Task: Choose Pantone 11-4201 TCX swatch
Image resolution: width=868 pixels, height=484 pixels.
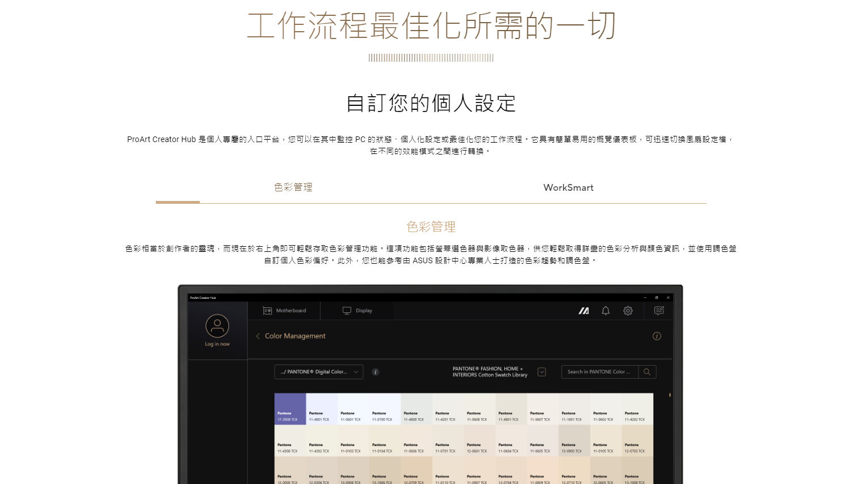Action: point(448,409)
